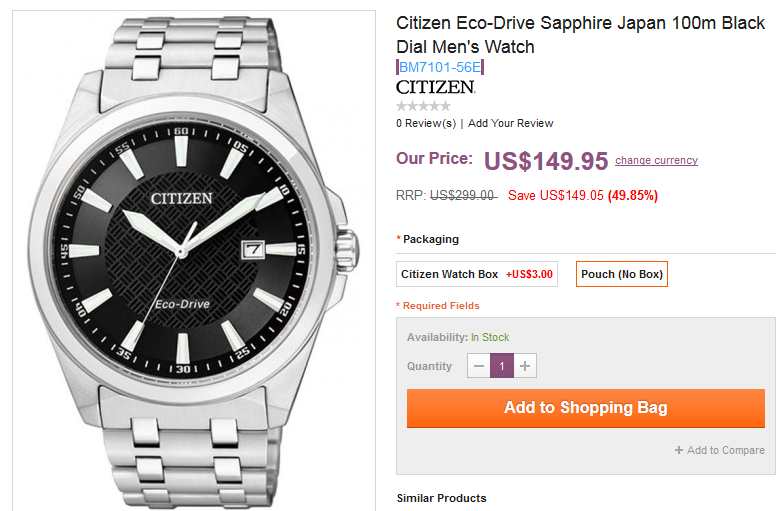Choose Pouch (No Box) packaging
The height and width of the screenshot is (511, 783).
622,274
